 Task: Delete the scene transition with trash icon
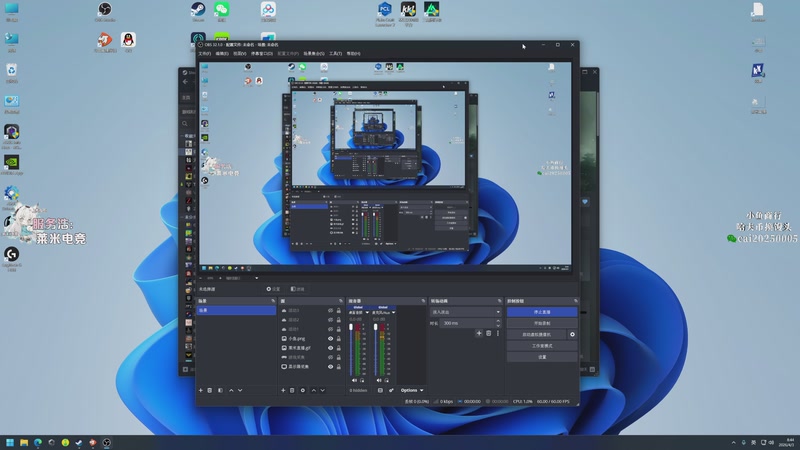(488, 333)
